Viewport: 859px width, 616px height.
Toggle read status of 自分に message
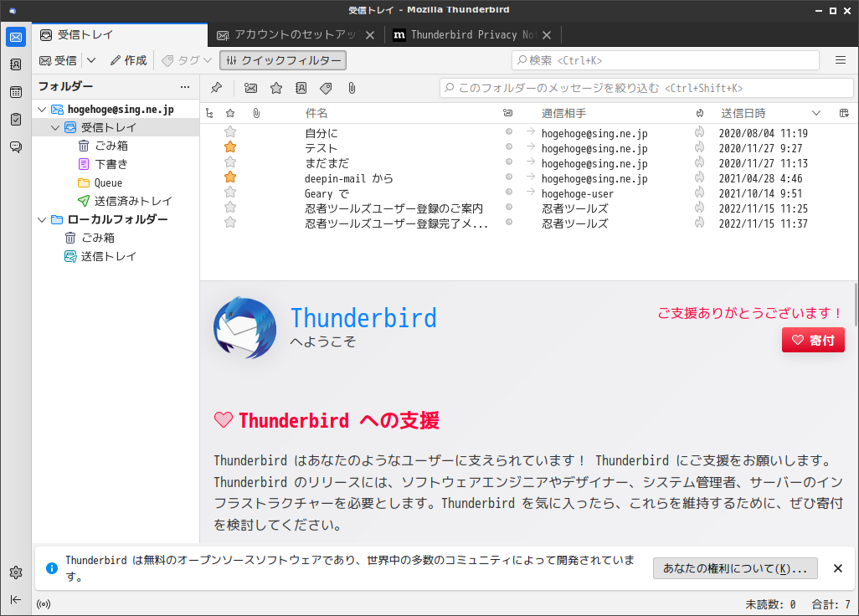pos(509,131)
